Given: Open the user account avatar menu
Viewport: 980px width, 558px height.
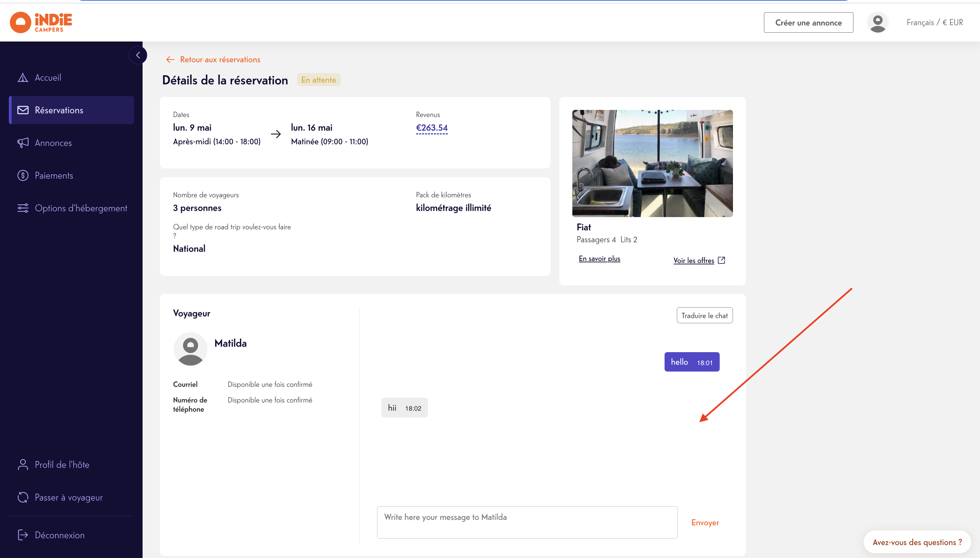Looking at the screenshot, I should [x=878, y=22].
